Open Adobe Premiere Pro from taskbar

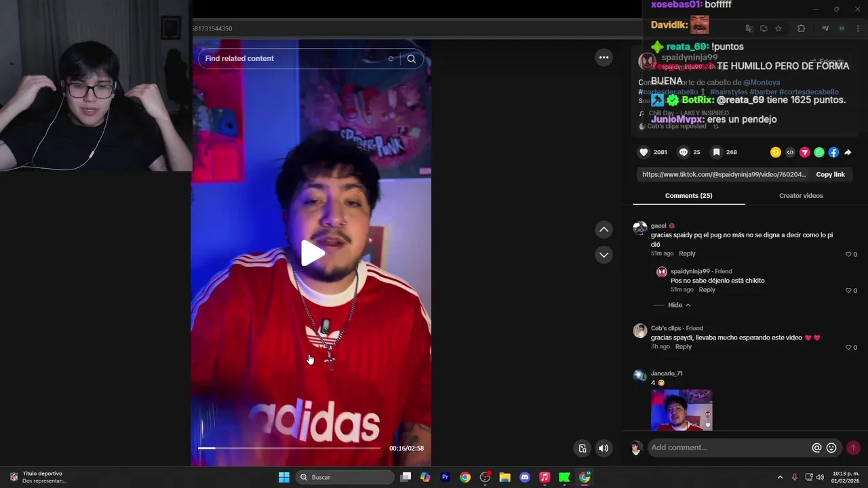click(x=445, y=477)
